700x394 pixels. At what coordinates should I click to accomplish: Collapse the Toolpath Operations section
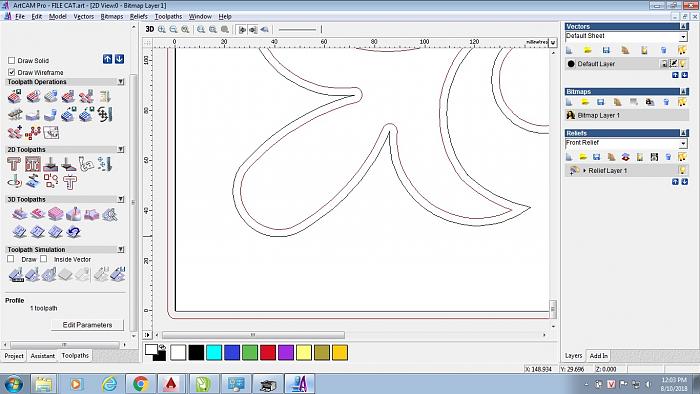121,82
